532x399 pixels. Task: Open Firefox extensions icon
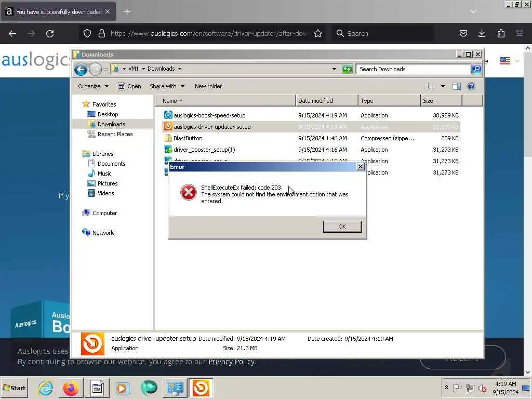pos(501,33)
